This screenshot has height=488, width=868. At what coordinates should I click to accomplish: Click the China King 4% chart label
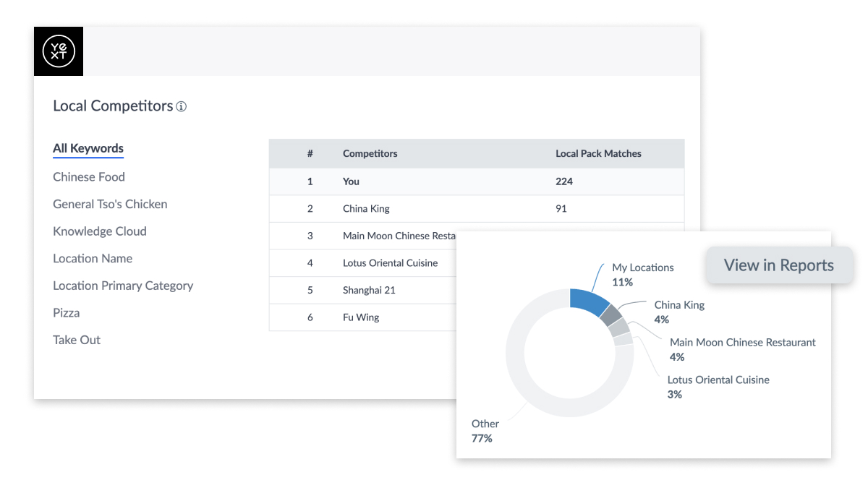679,312
